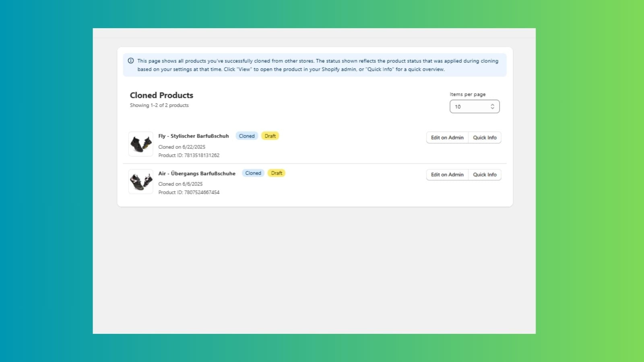Click Product ID 7807524667454 text
The width and height of the screenshot is (644, 362).
[189, 192]
